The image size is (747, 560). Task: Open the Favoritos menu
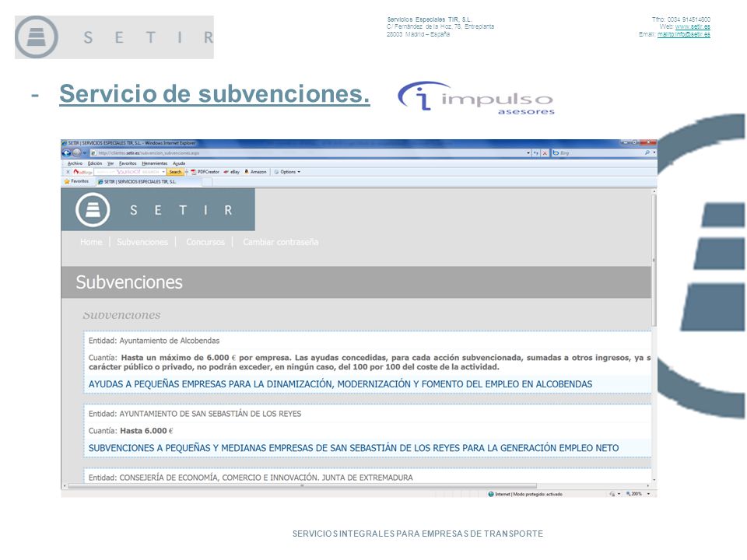point(128,163)
